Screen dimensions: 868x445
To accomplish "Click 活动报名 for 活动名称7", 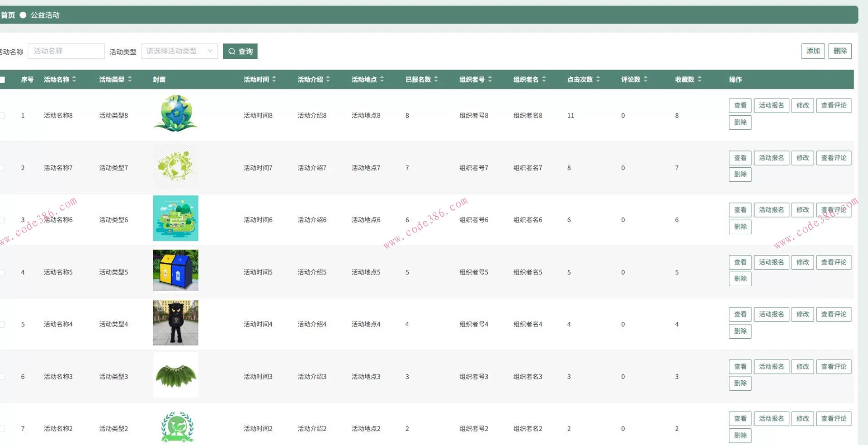I will coord(771,158).
